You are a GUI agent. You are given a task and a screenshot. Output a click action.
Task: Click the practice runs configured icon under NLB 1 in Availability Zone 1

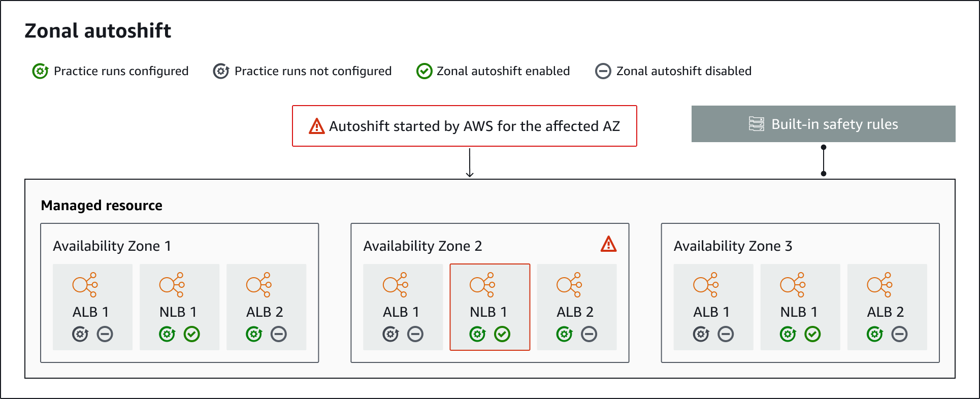[x=167, y=334]
